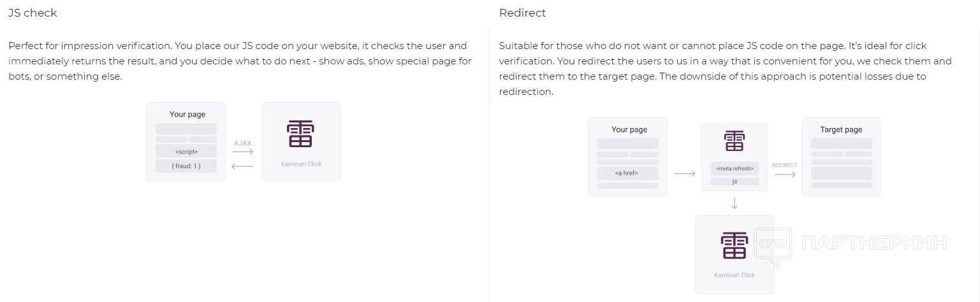The image size is (980, 302).
Task: Click the AJAX right arrow in the diagram
Action: [x=242, y=152]
